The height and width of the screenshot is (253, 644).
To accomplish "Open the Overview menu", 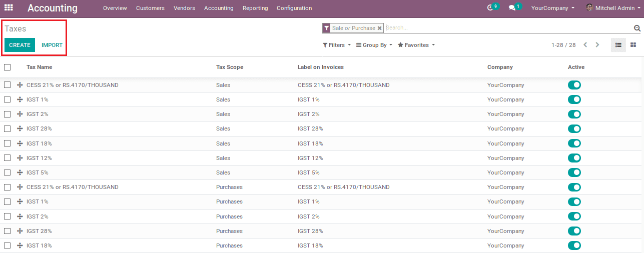I will coord(115,8).
